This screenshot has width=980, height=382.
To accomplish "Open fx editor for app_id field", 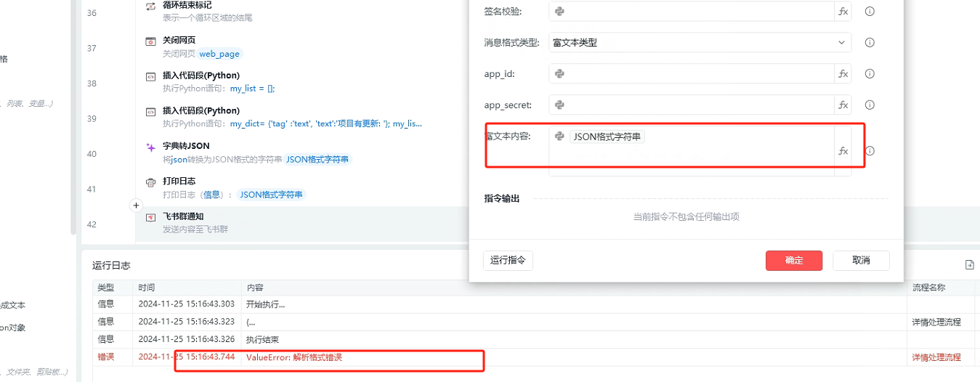I will [x=843, y=74].
